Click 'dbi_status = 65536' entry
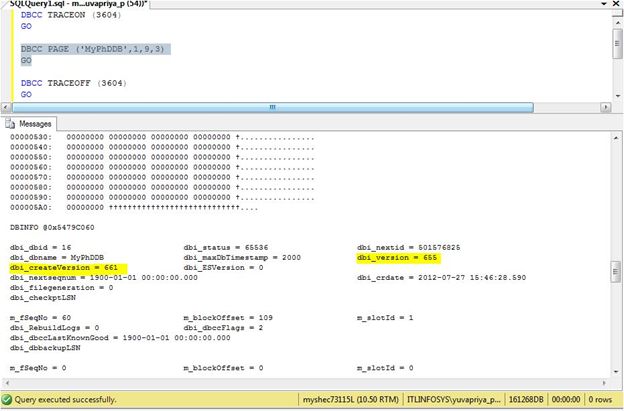 pyautogui.click(x=226, y=247)
